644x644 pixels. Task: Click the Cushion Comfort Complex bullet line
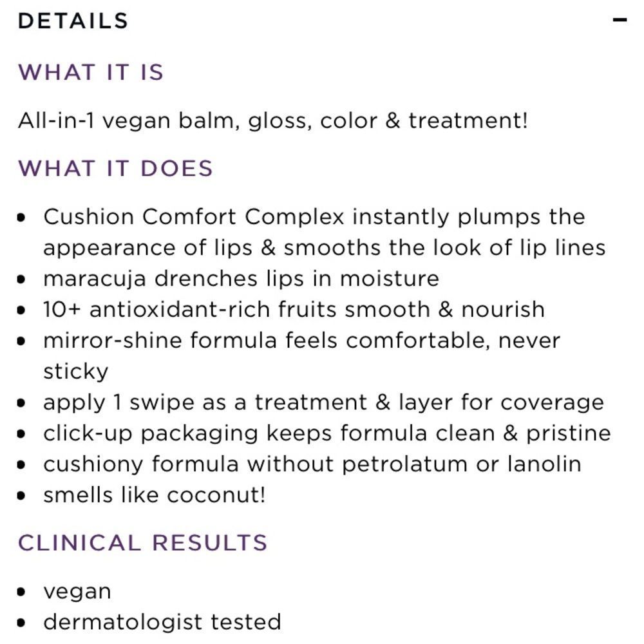[314, 217]
